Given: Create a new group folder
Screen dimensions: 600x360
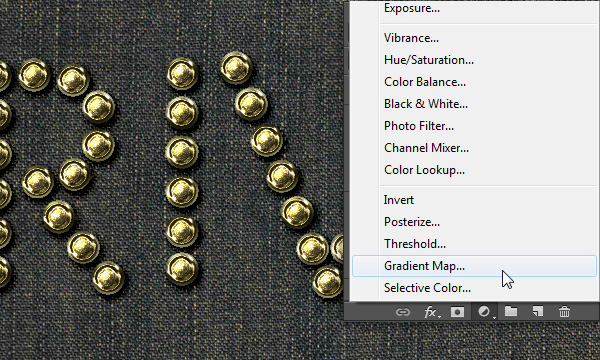Looking at the screenshot, I should [x=511, y=311].
